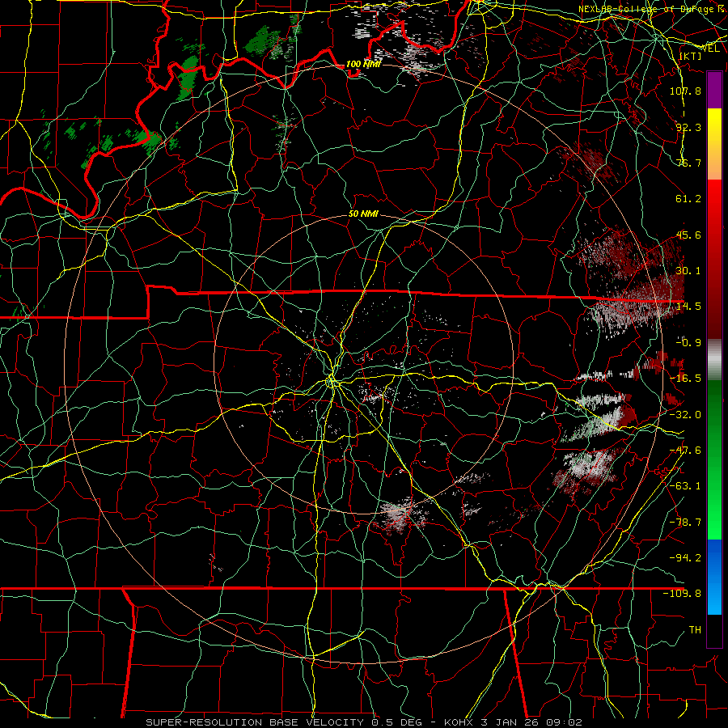
Task: Click the green segment of the velocity color bar
Action: pos(714,459)
